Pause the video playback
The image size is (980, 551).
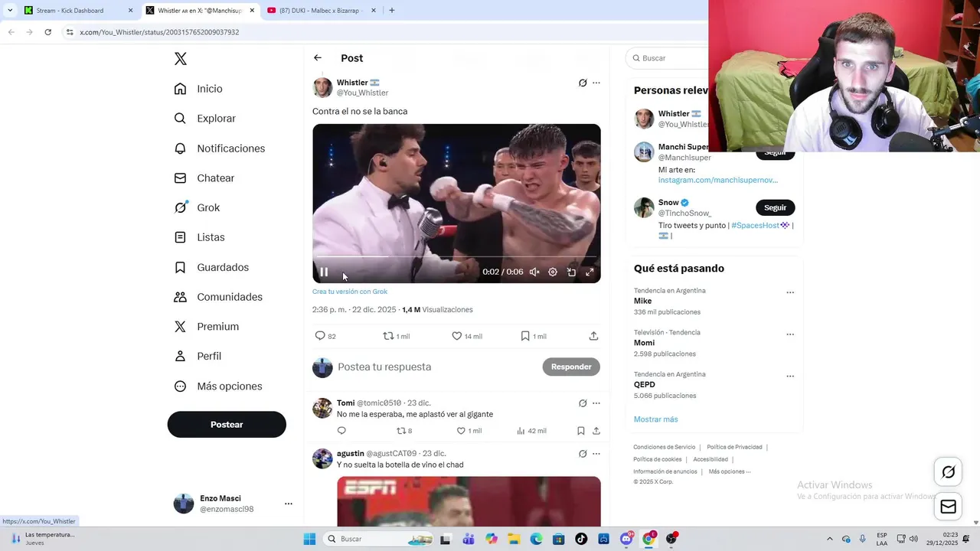[324, 272]
